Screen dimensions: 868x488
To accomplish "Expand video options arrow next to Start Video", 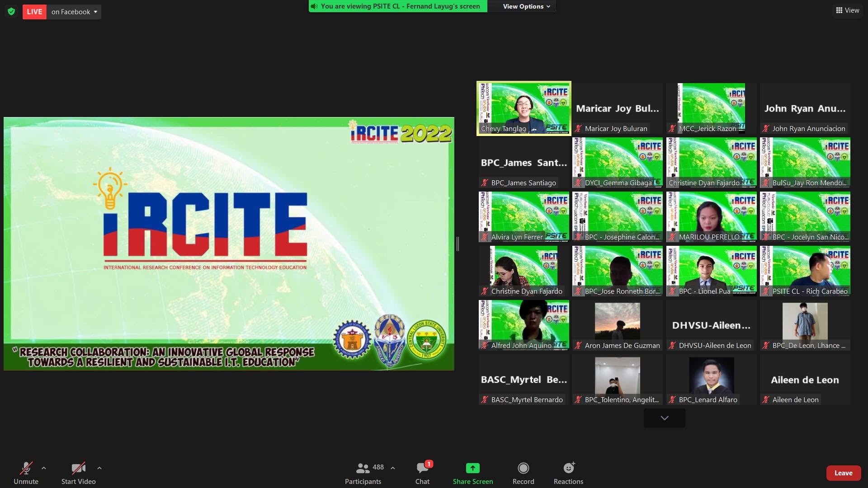I will pyautogui.click(x=99, y=468).
